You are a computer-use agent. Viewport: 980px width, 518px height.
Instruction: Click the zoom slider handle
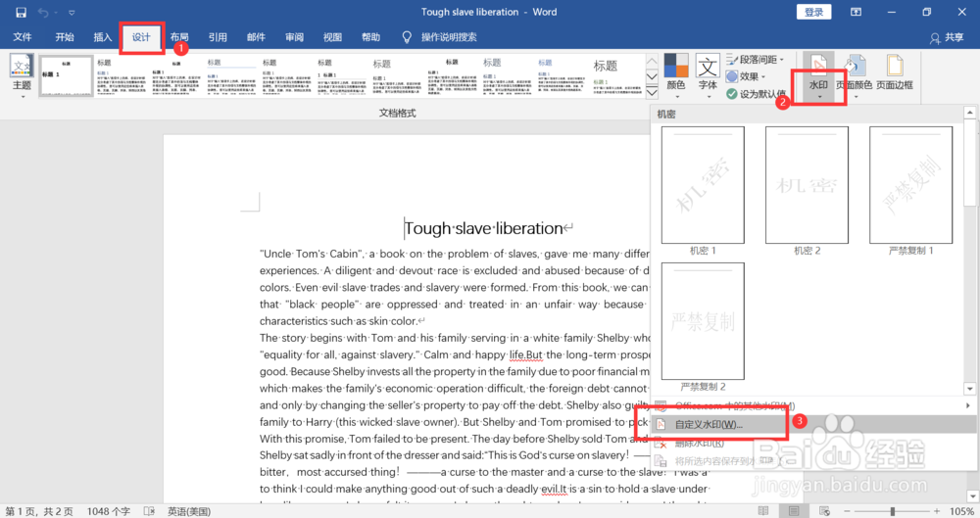(893, 511)
